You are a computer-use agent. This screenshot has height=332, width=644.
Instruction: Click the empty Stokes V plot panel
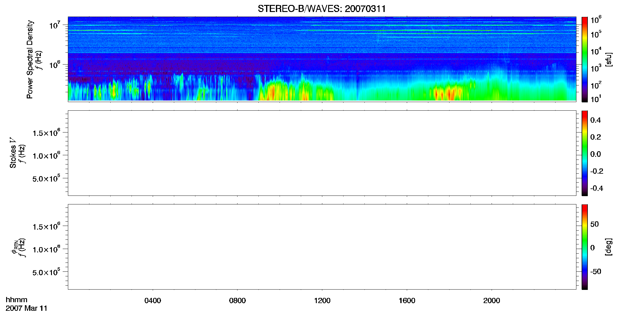[322, 153]
